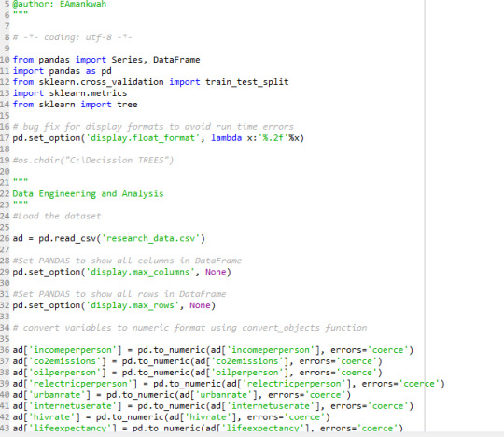Click closing triple quotes on line 23
This screenshot has width=504, height=437.
coord(21,204)
